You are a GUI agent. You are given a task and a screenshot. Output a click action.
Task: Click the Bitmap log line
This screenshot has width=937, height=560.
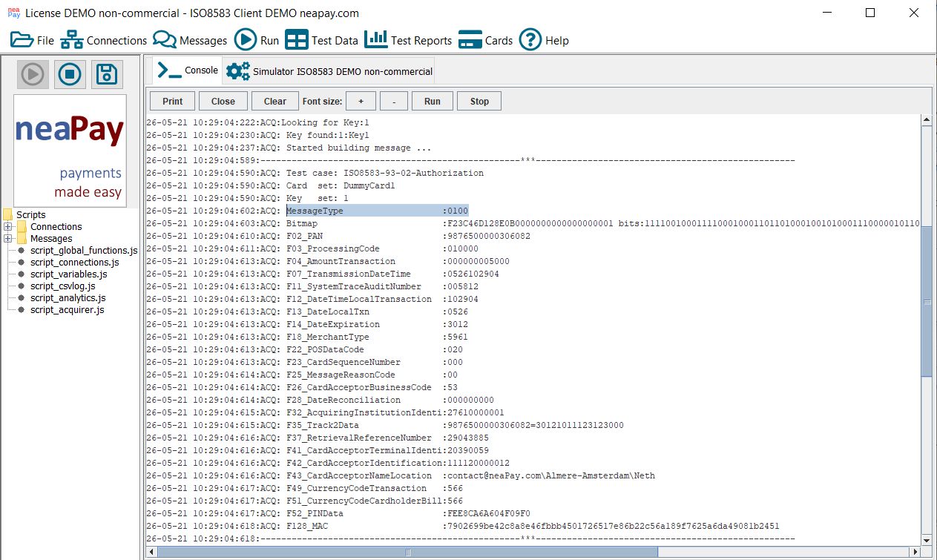pos(532,223)
